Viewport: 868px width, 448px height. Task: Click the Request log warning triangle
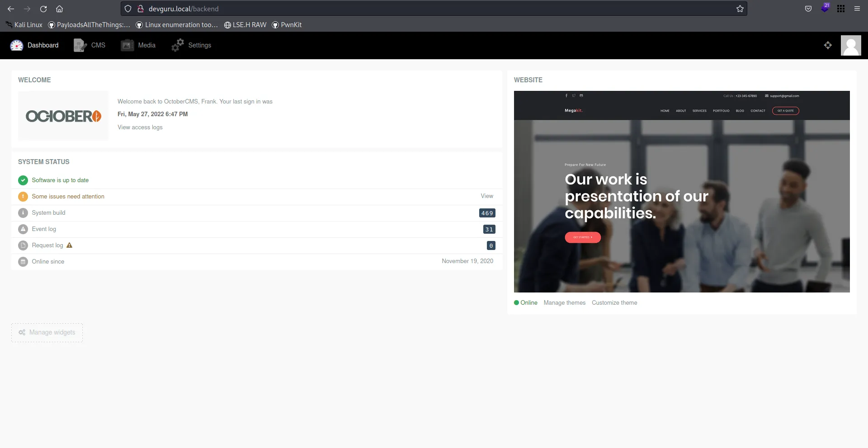[x=70, y=245]
